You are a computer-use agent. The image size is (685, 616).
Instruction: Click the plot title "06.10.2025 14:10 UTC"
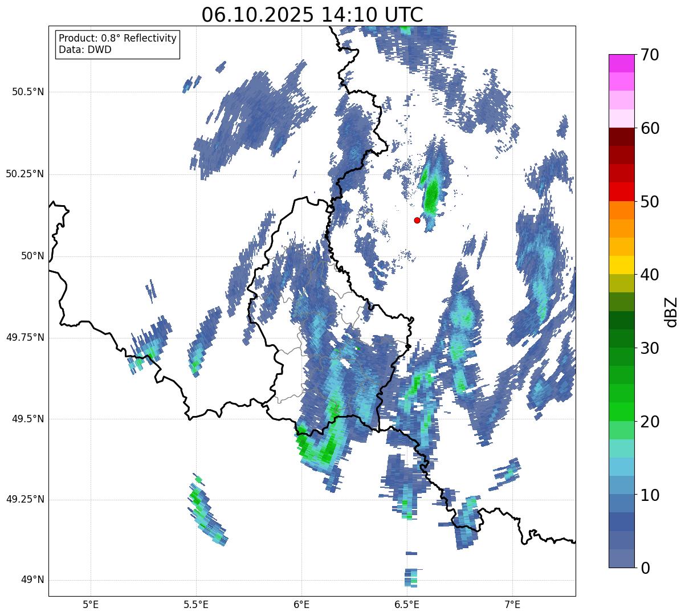(x=312, y=14)
